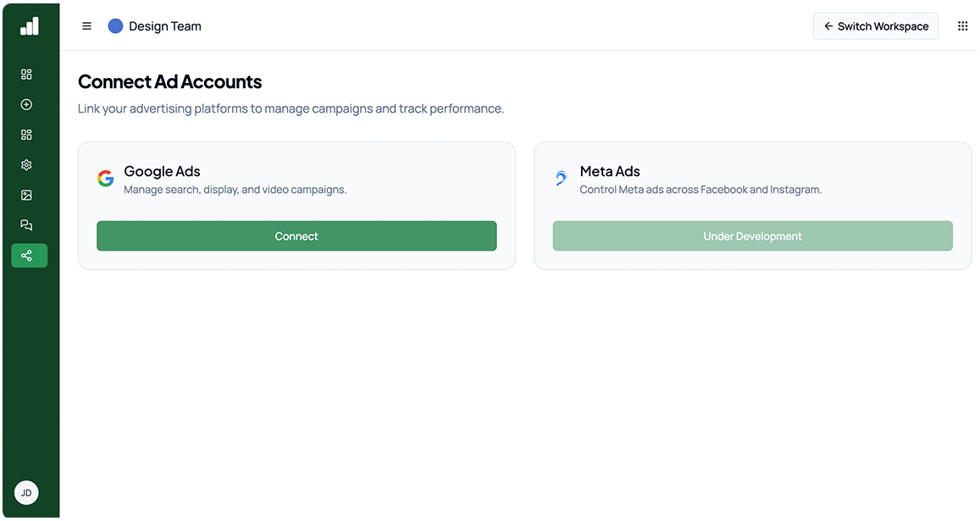Open the chat messages icon in sidebar
Screen dimensions: 980x521
(26, 225)
